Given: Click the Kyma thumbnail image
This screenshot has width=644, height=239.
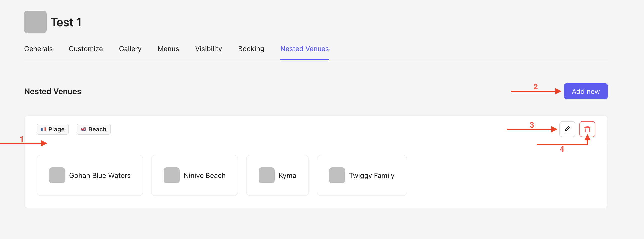Looking at the screenshot, I should tap(266, 175).
